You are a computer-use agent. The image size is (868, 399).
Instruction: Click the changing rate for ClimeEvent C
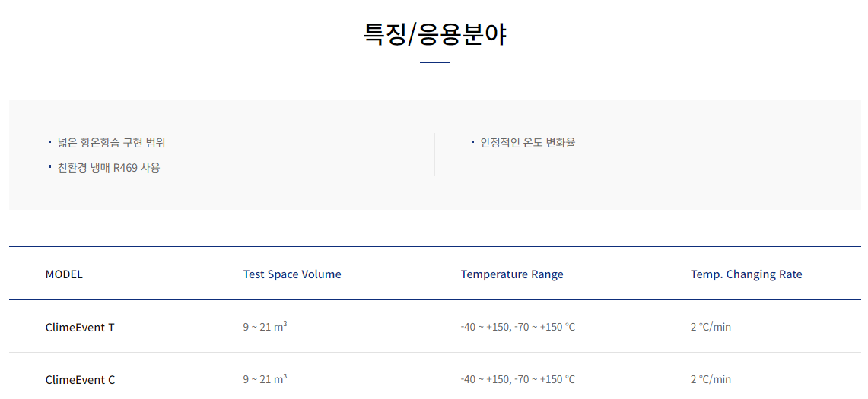click(711, 379)
